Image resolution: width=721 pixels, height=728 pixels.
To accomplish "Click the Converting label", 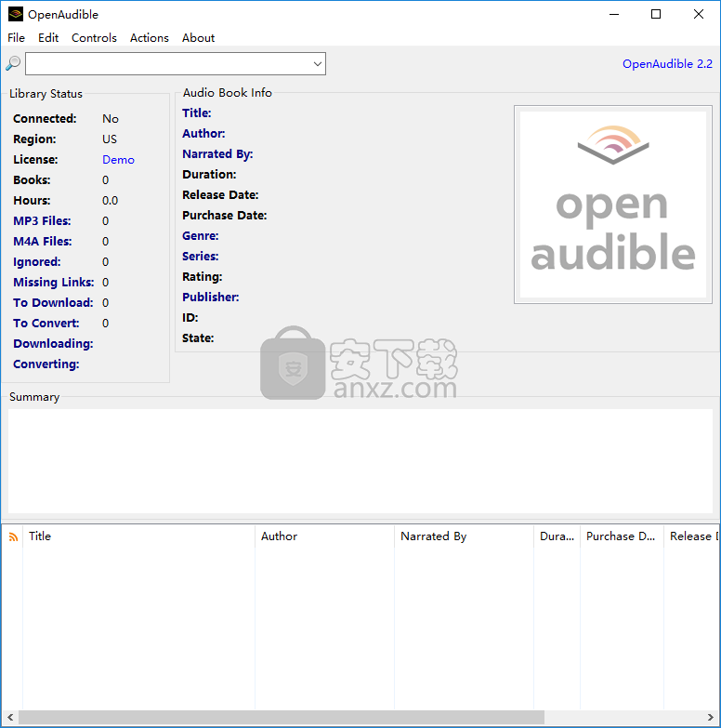I will [46, 364].
